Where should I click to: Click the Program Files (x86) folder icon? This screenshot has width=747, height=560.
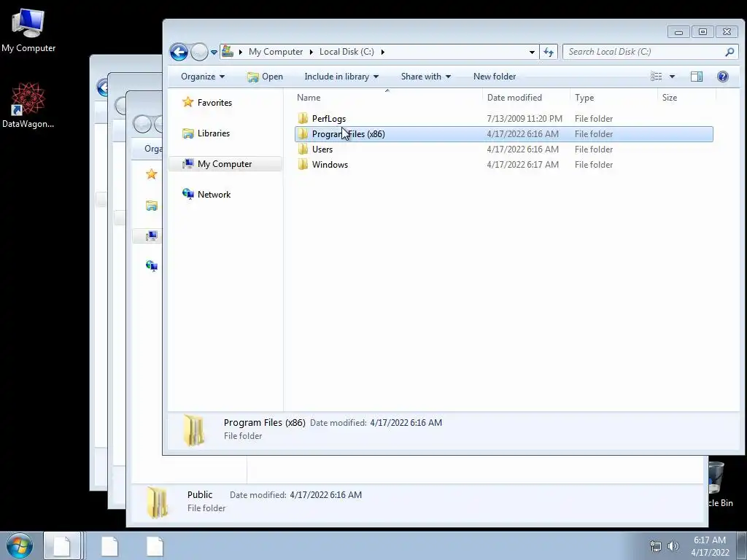pos(303,134)
